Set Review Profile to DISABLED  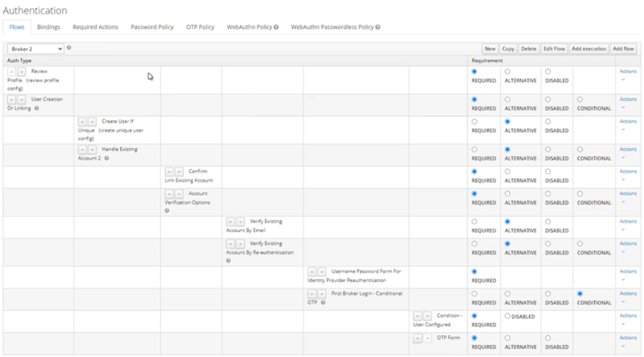pyautogui.click(x=548, y=72)
